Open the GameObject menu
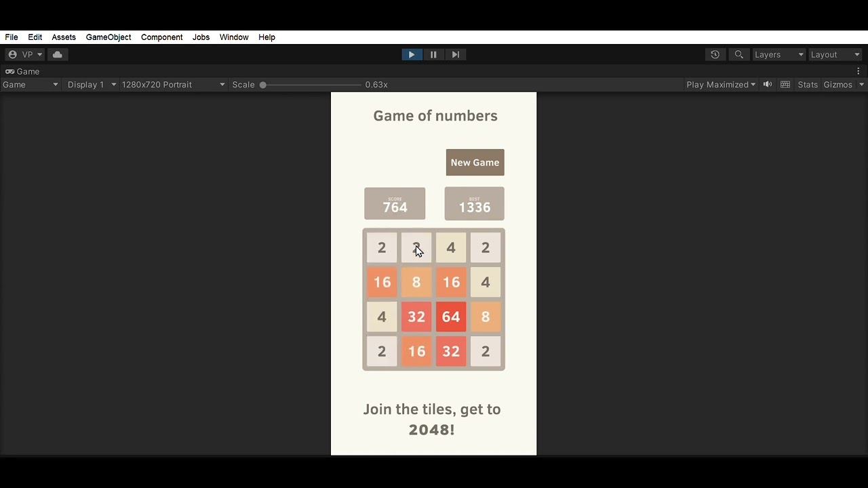Viewport: 868px width, 488px height. pos(108,37)
